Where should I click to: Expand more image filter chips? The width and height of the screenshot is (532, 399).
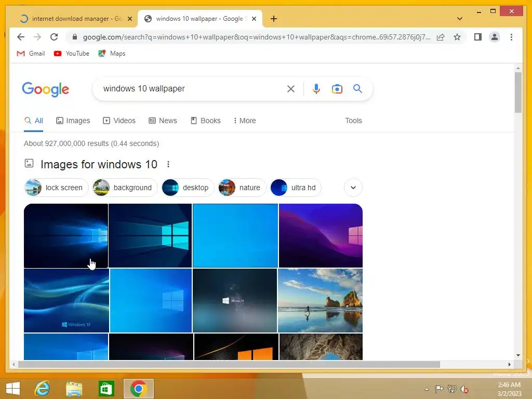click(353, 188)
